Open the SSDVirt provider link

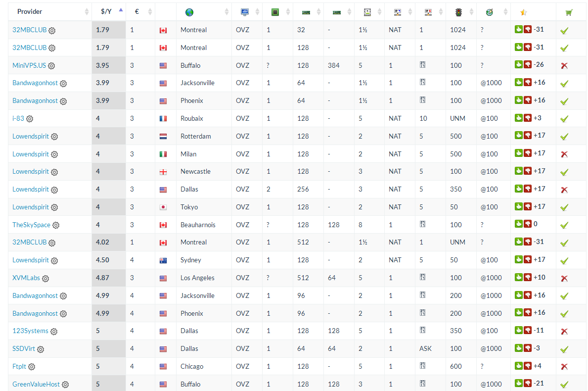24,348
